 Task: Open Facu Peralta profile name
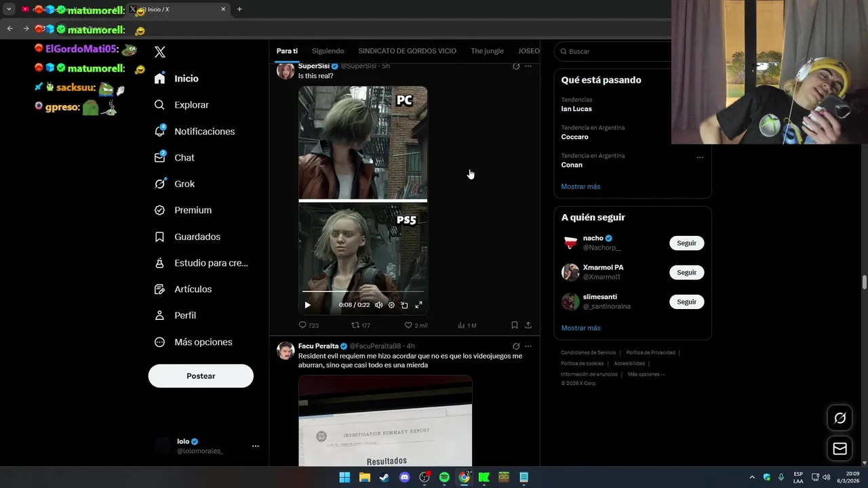(x=318, y=346)
